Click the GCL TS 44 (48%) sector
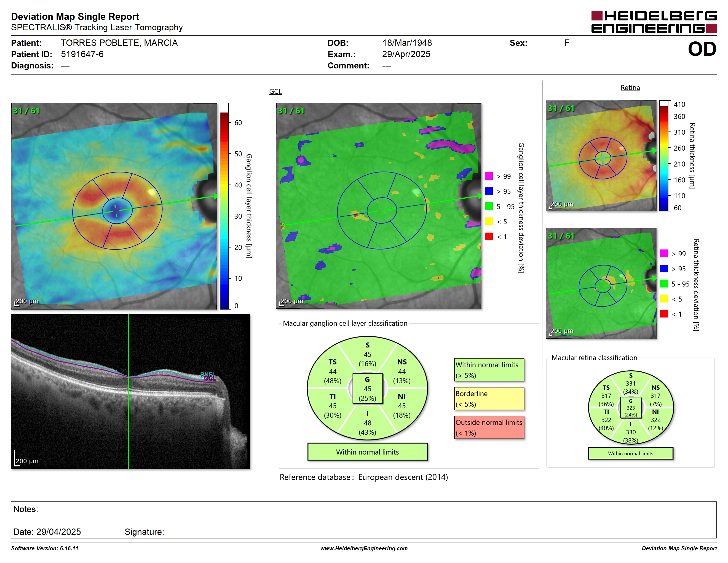 [333, 371]
